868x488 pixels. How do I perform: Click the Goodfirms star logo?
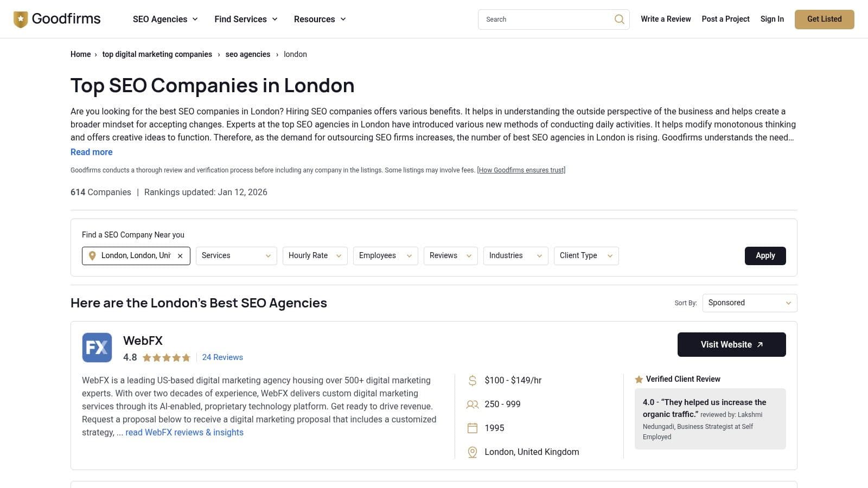20,19
